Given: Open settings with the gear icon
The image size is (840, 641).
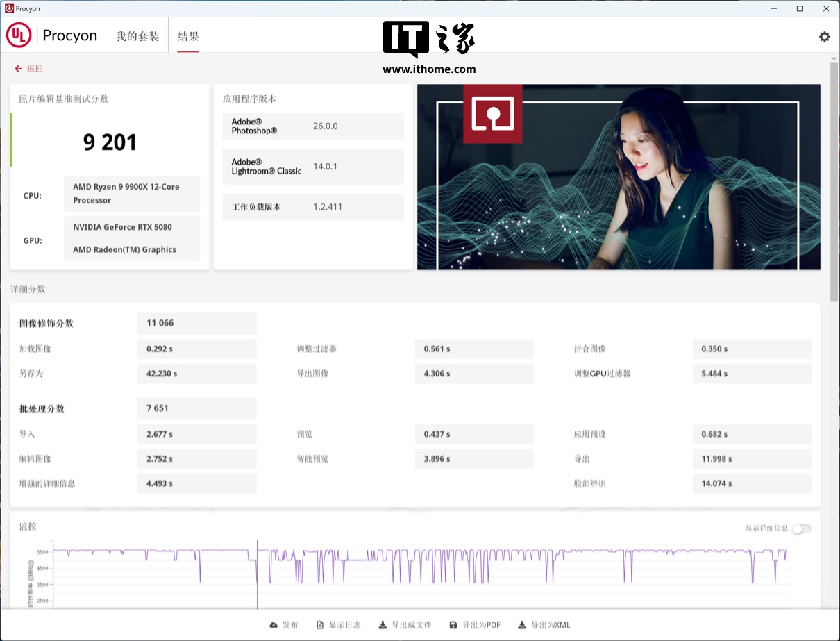Looking at the screenshot, I should click(824, 37).
